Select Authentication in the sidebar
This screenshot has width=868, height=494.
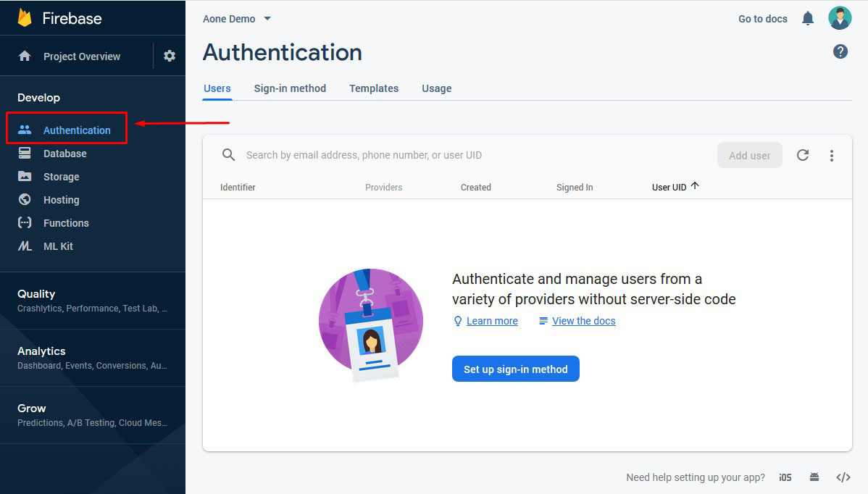[x=77, y=130]
